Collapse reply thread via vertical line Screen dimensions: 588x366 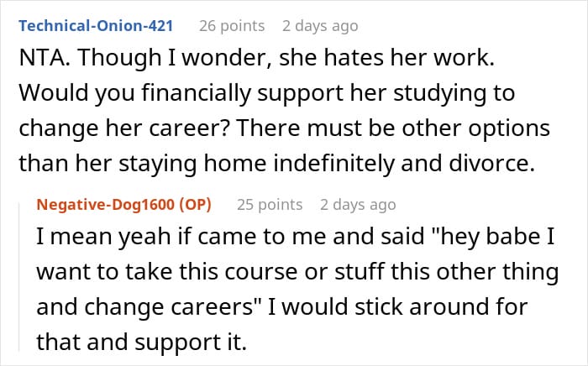coord(19,276)
